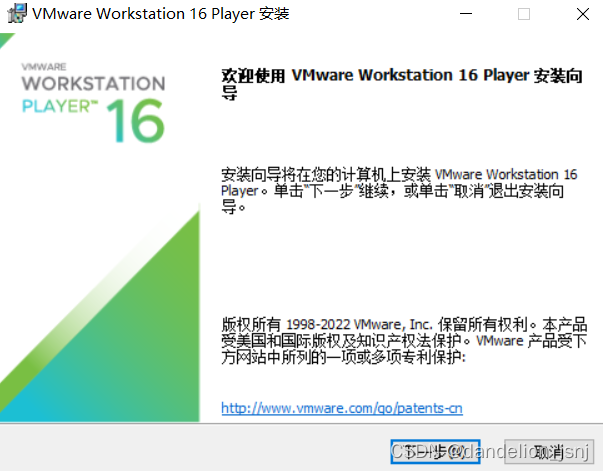Click the VMware installer icon in title bar

click(x=17, y=13)
